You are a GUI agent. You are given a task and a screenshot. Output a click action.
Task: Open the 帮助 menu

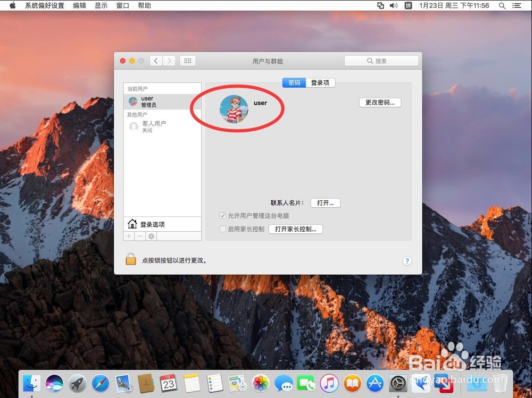coord(145,5)
